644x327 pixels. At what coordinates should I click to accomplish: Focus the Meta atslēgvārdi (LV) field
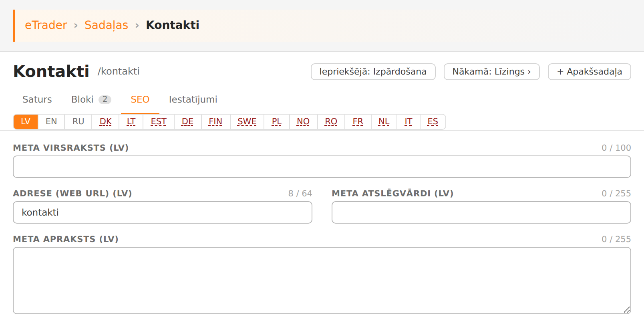[481, 212]
